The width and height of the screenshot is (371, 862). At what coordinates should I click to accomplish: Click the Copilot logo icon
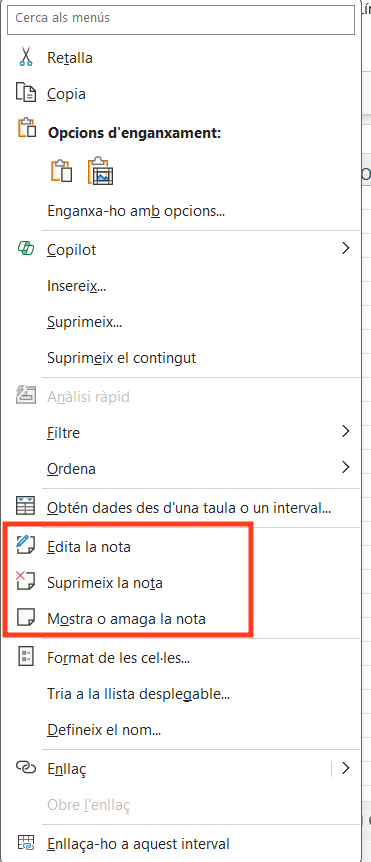(26, 249)
